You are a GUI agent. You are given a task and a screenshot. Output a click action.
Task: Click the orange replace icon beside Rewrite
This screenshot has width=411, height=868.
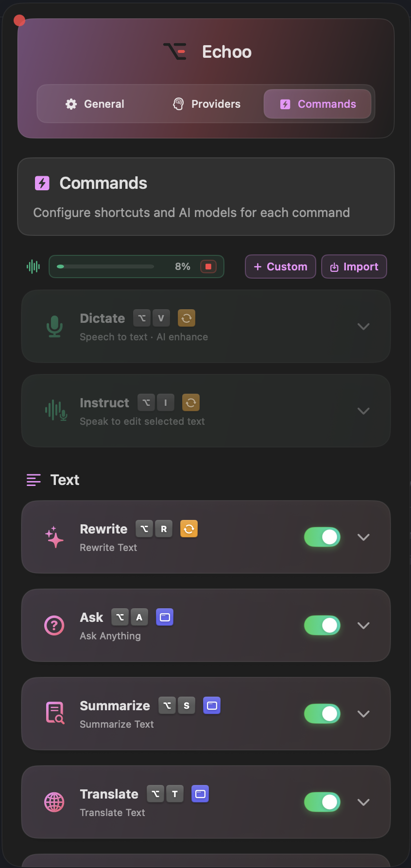click(189, 529)
